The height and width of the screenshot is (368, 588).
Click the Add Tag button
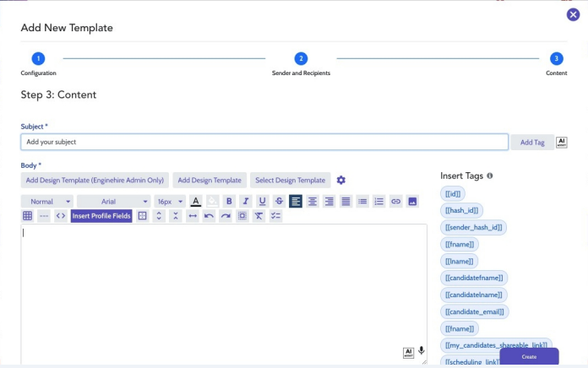point(532,143)
